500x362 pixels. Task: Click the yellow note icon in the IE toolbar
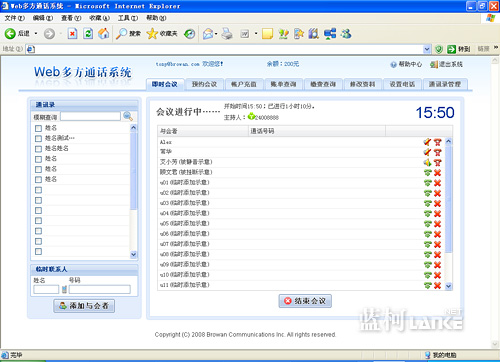[267, 34]
